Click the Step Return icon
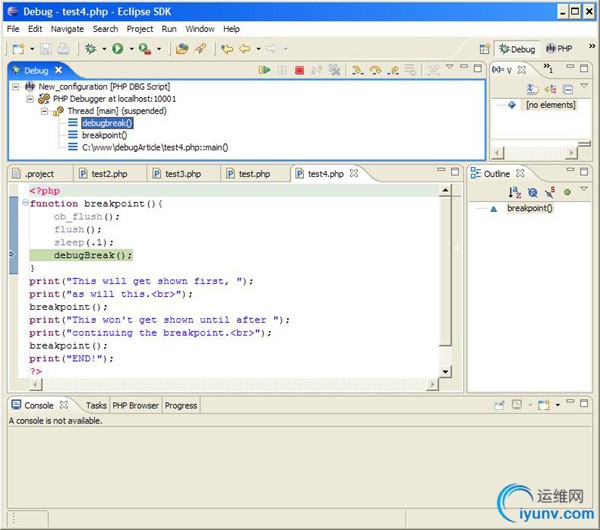 coord(393,70)
